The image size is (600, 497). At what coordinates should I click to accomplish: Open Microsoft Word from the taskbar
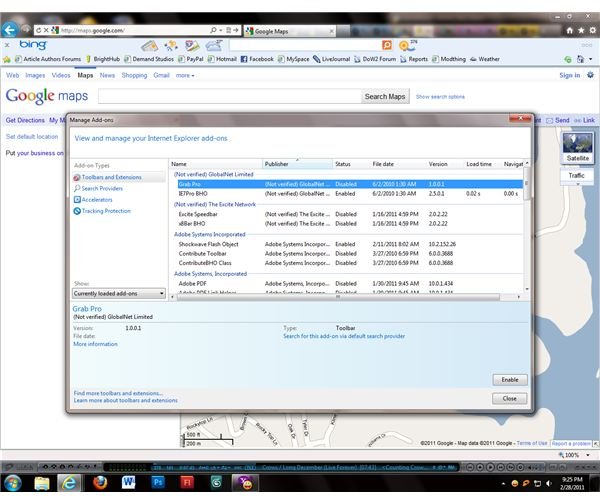tap(129, 483)
